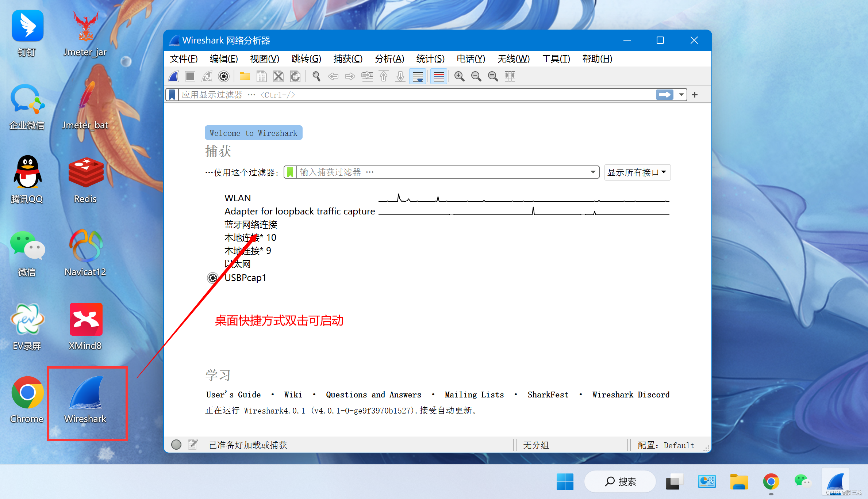
Task: Click the apply display filter input field
Action: (x=417, y=95)
